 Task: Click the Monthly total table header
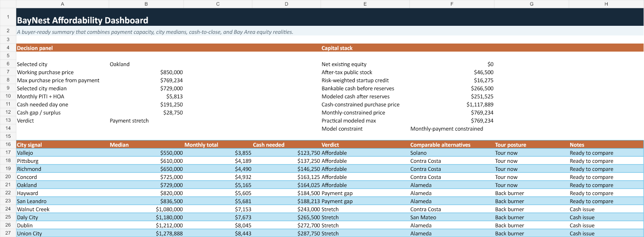point(218,145)
